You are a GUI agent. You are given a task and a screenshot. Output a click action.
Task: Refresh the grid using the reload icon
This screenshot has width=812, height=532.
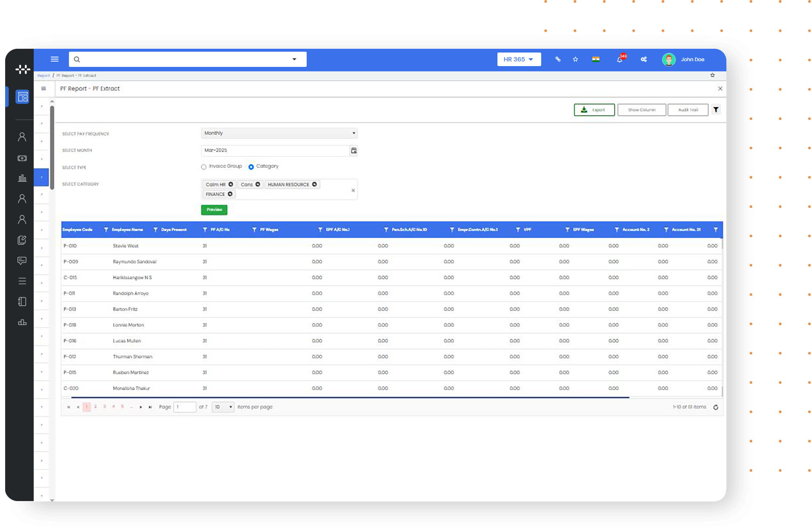point(716,407)
